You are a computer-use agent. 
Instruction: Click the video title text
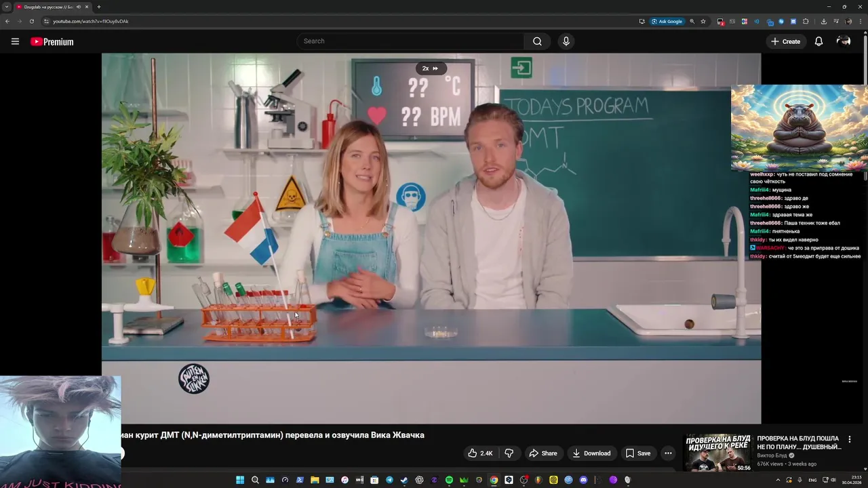[273, 435]
